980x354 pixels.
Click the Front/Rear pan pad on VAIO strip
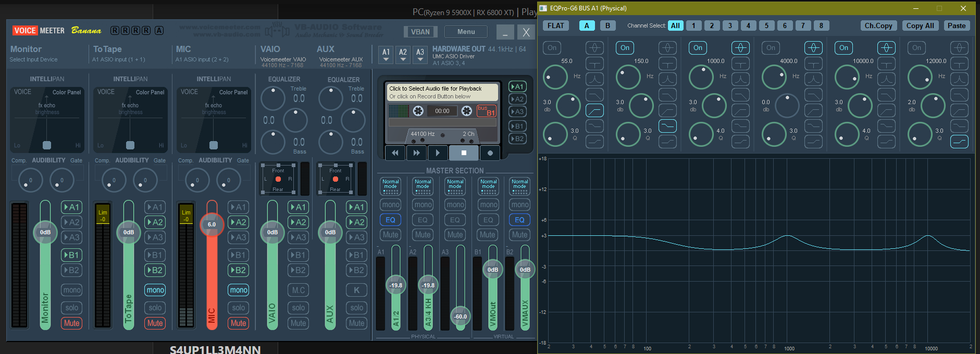pos(278,179)
